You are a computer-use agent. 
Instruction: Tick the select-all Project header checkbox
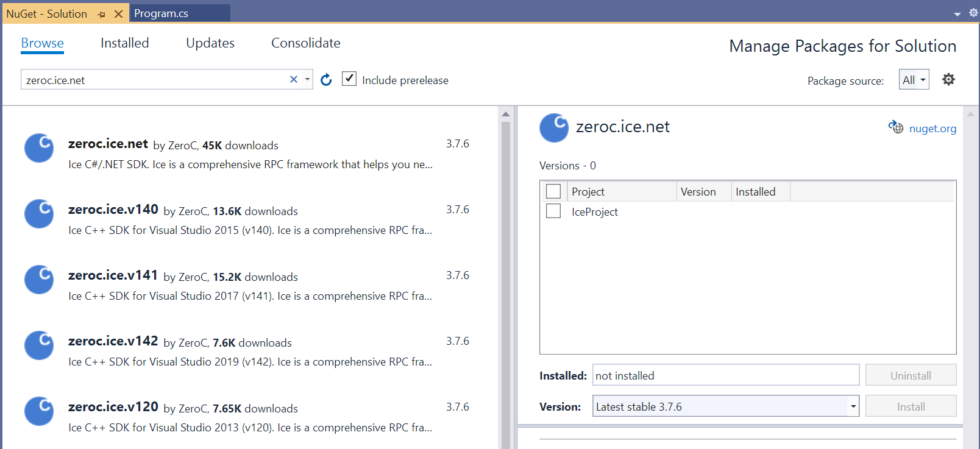(x=553, y=191)
